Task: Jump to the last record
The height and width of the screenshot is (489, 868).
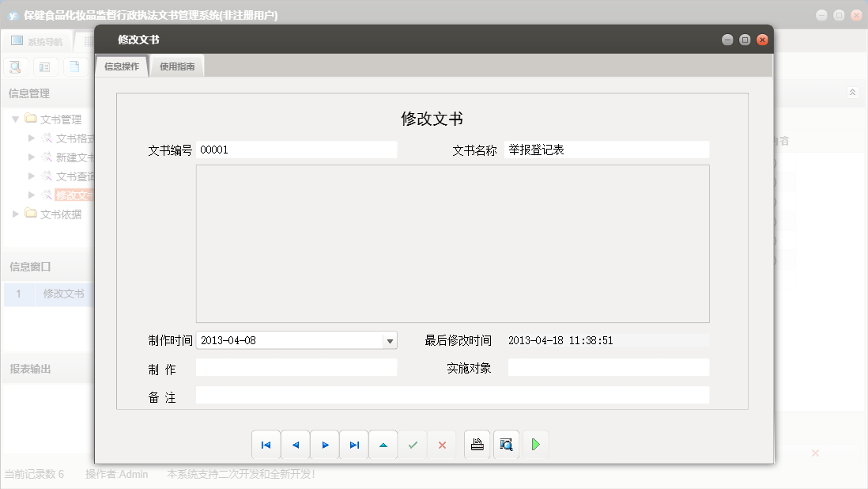Action: (x=354, y=445)
